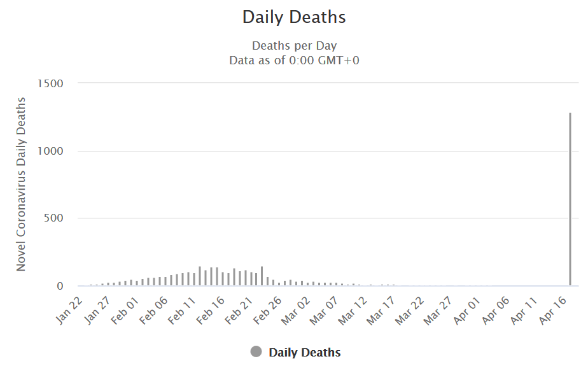Toggle the Daily Deaths series legend label

304,353
